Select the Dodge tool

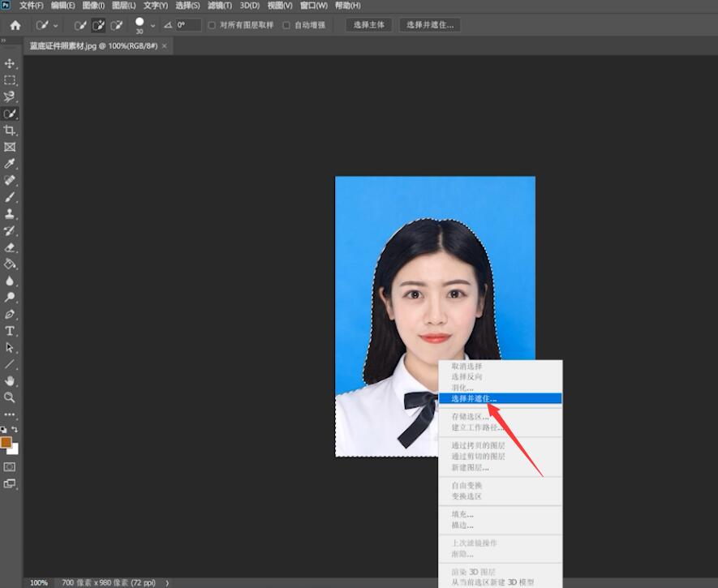click(10, 298)
